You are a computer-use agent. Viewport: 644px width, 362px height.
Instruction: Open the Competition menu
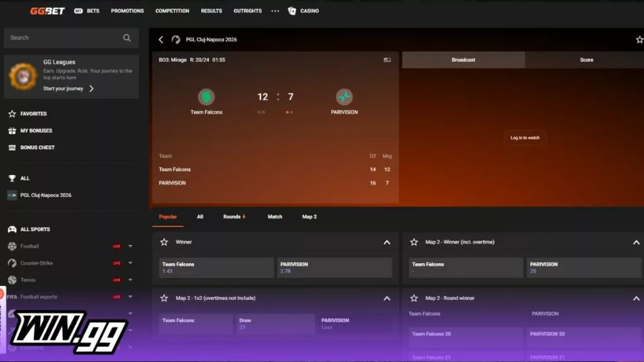coord(172,11)
